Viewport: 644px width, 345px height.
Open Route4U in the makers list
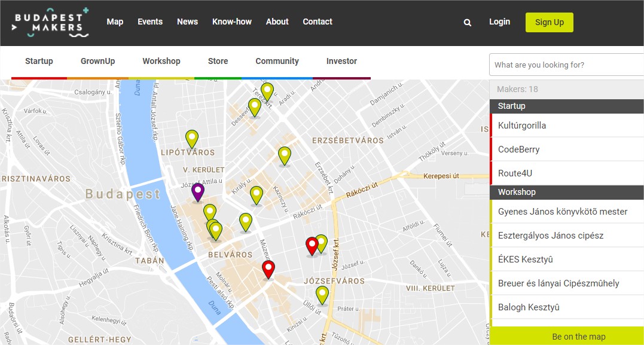coord(567,173)
